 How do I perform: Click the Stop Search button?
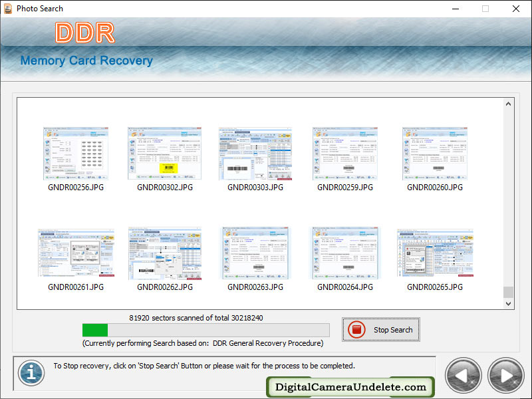[x=380, y=329]
